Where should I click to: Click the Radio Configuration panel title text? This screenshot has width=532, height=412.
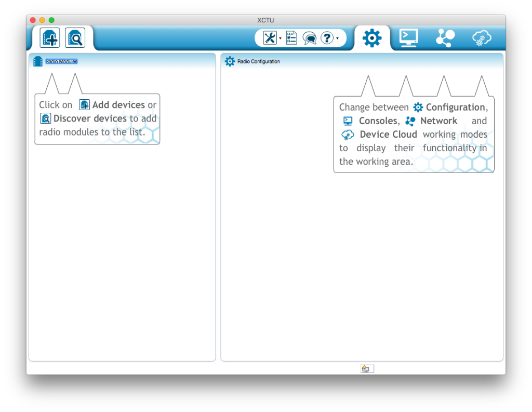pos(259,61)
